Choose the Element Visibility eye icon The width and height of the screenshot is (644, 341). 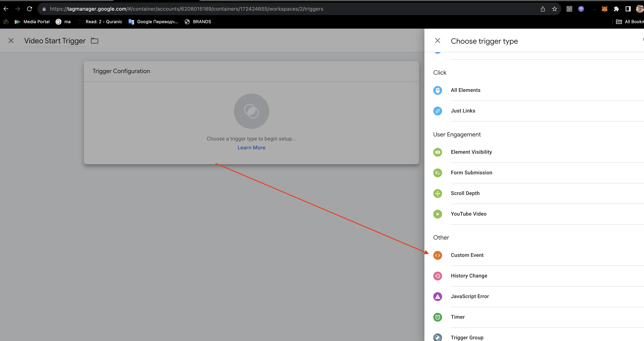[x=437, y=152]
